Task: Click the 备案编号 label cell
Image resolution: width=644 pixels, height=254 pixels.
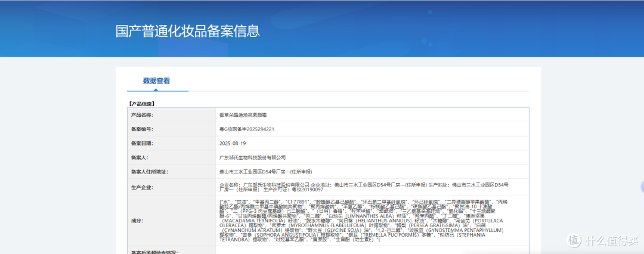Action: tap(171, 129)
